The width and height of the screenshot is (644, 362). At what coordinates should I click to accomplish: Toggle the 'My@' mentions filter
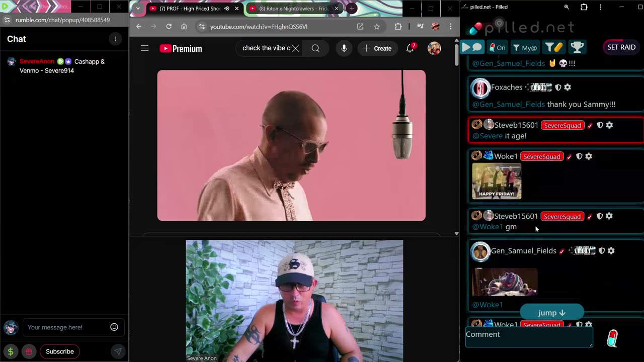pyautogui.click(x=524, y=47)
